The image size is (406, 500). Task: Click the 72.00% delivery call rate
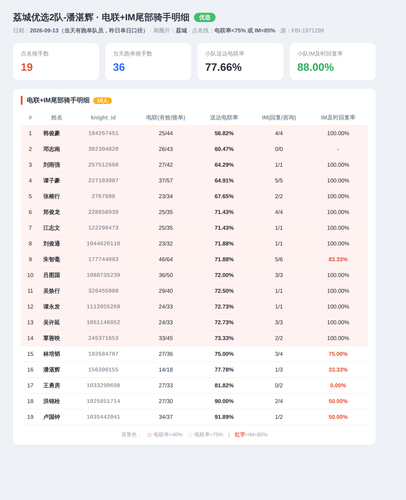[224, 275]
